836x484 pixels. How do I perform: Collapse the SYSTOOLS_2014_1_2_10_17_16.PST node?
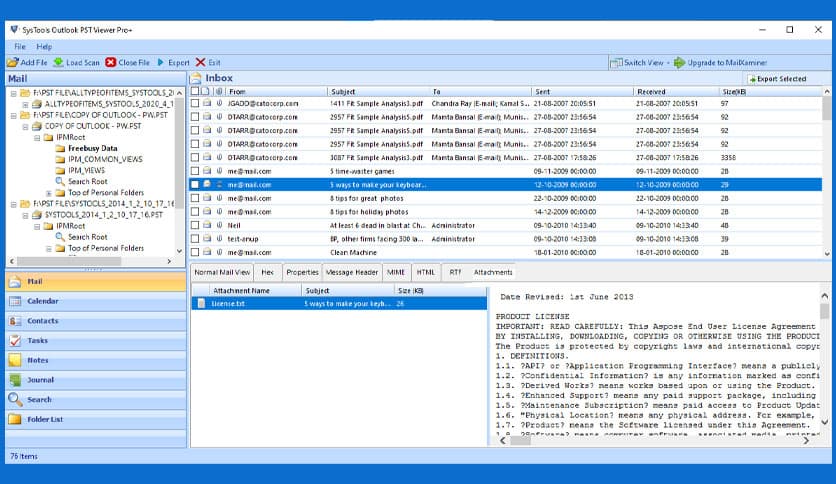[x=25, y=215]
